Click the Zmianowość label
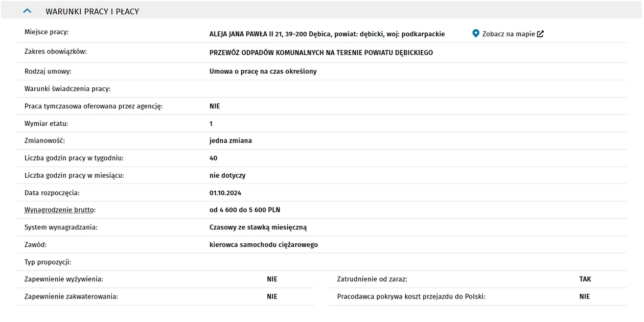This screenshot has height=322, width=644. 45,141
